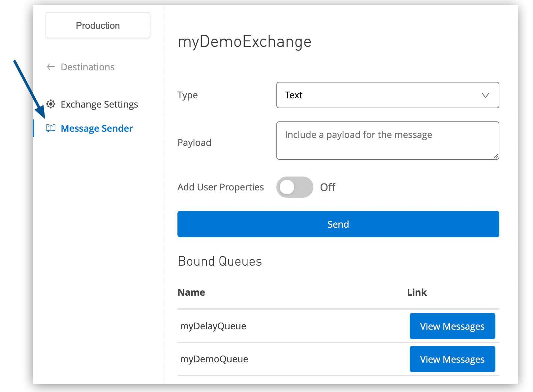Click the Send button to publish message
This screenshot has height=392, width=533.
pyautogui.click(x=338, y=224)
